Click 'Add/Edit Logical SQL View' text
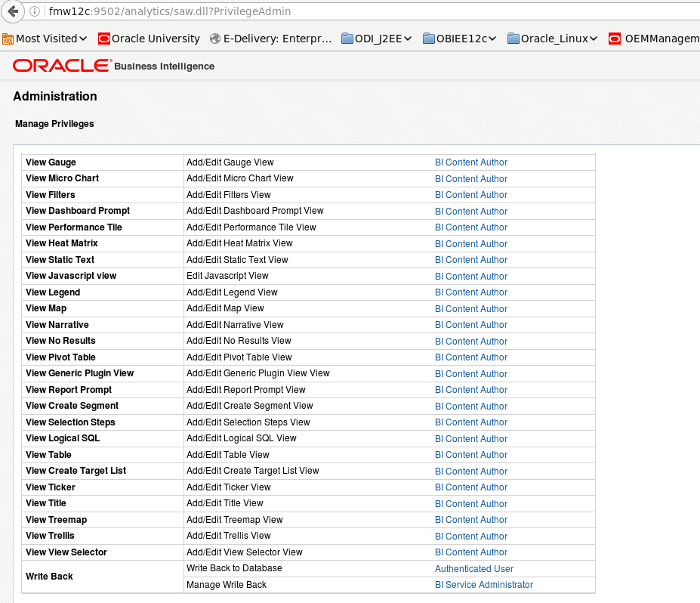 point(241,438)
